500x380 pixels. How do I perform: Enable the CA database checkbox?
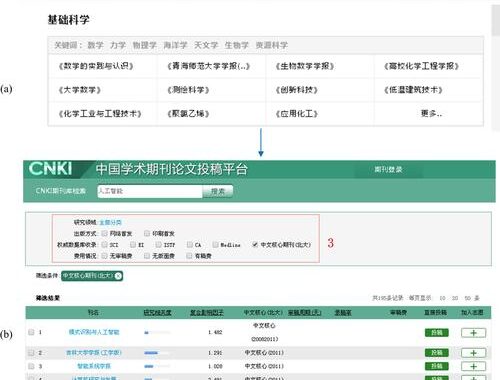pos(190,245)
